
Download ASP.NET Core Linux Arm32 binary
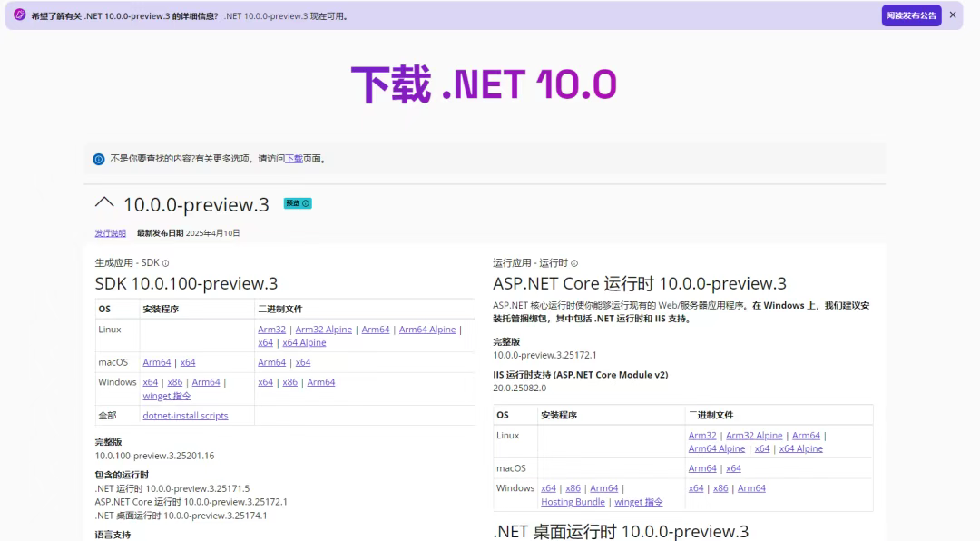pyautogui.click(x=702, y=436)
